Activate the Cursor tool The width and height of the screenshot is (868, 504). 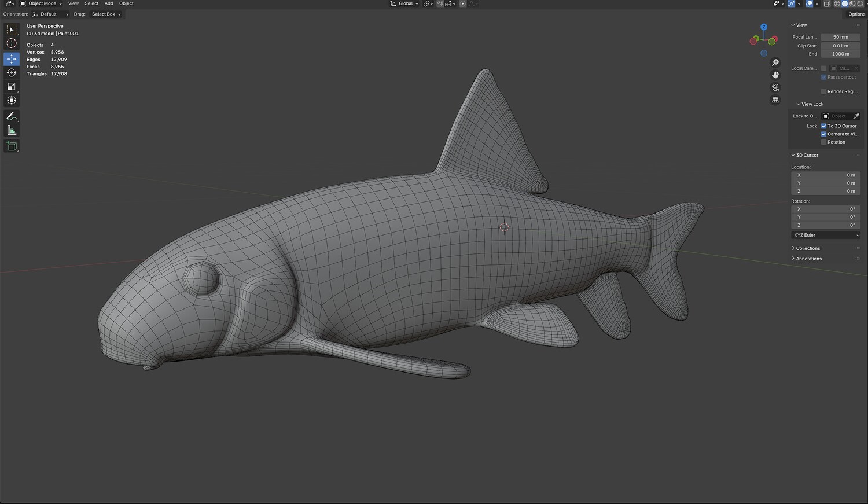(x=12, y=43)
